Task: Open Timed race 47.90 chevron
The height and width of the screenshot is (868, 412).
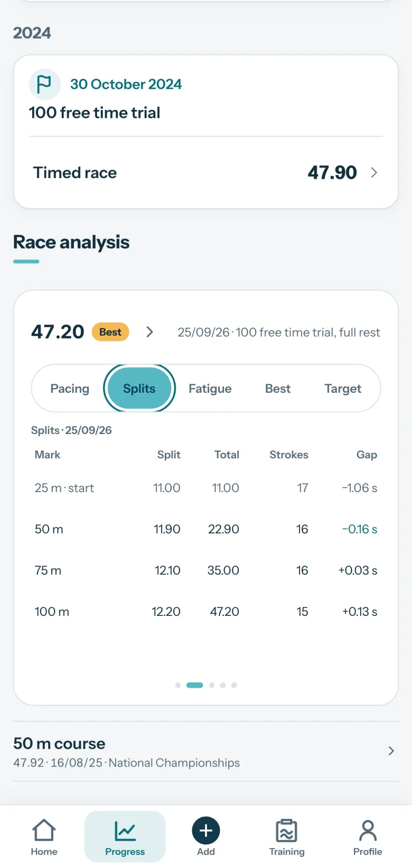Action: click(x=374, y=172)
